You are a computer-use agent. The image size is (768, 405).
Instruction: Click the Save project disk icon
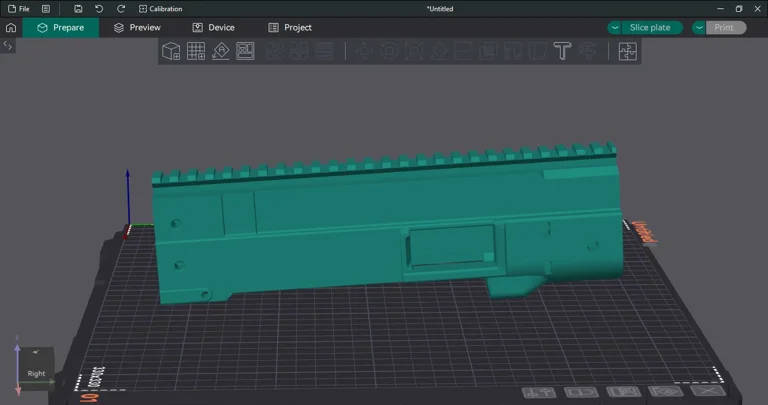coord(78,9)
